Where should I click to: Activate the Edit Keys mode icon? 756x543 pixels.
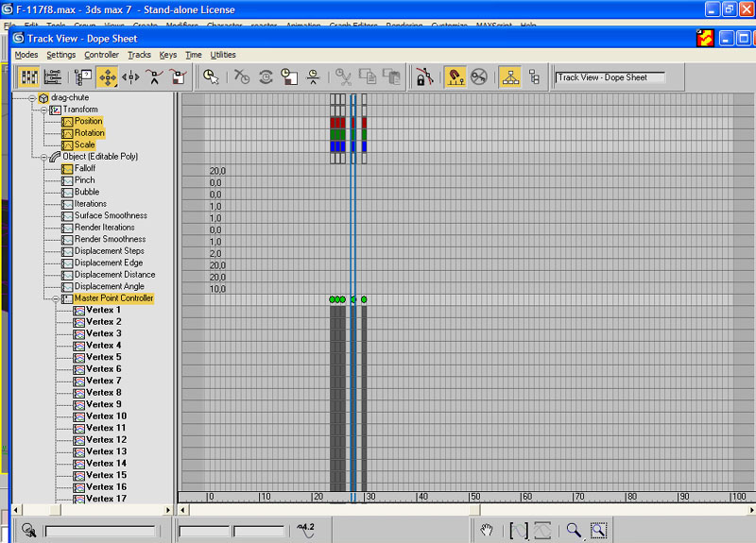[29, 77]
